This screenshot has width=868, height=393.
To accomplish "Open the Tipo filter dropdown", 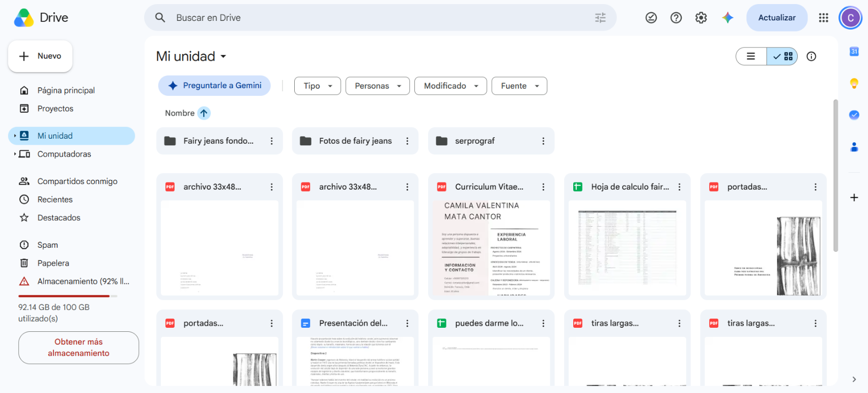I will 318,86.
